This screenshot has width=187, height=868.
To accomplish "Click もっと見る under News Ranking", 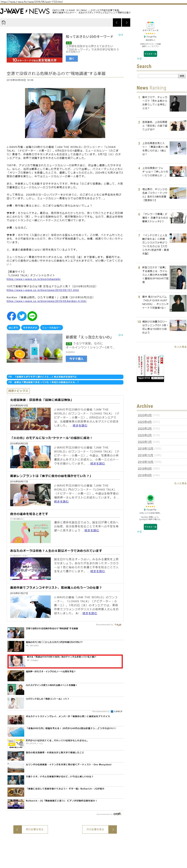I will (180, 346).
